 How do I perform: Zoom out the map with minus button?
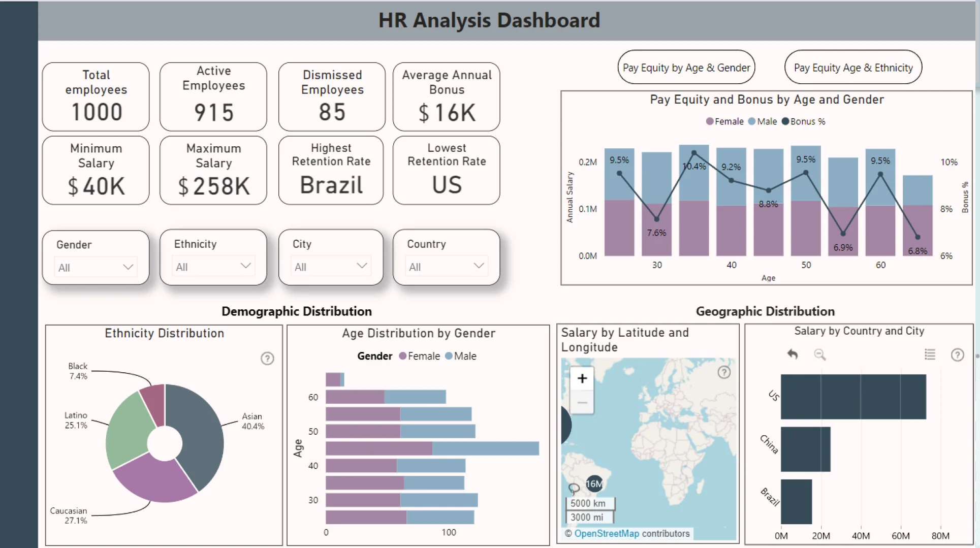[x=582, y=402]
